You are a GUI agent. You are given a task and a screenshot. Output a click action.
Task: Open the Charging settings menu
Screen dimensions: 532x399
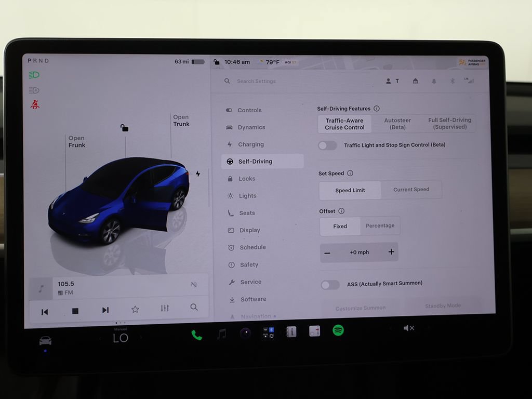pyautogui.click(x=262, y=144)
